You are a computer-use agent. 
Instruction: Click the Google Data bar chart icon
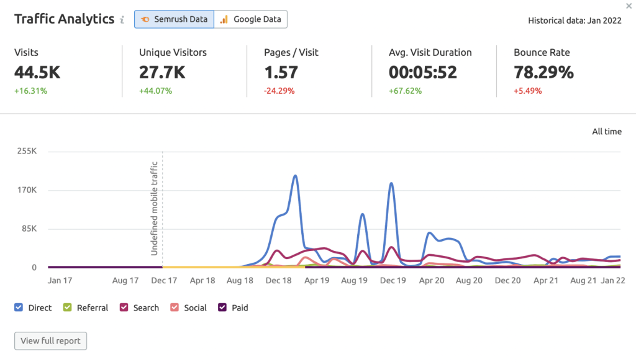pos(225,19)
